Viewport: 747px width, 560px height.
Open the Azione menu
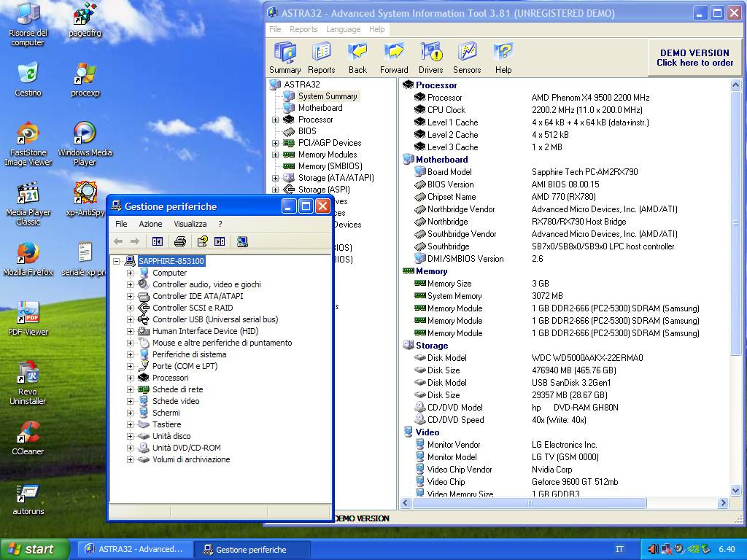pos(150,224)
